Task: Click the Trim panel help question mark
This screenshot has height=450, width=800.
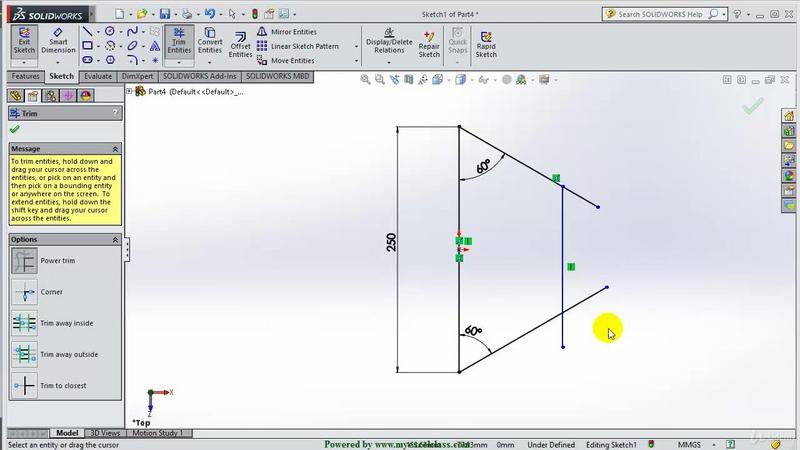Action: pyautogui.click(x=115, y=113)
